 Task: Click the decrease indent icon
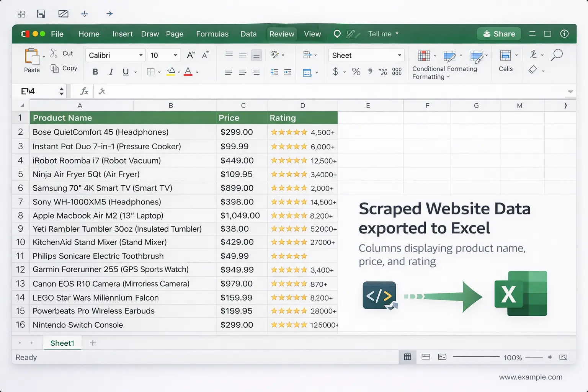[274, 72]
